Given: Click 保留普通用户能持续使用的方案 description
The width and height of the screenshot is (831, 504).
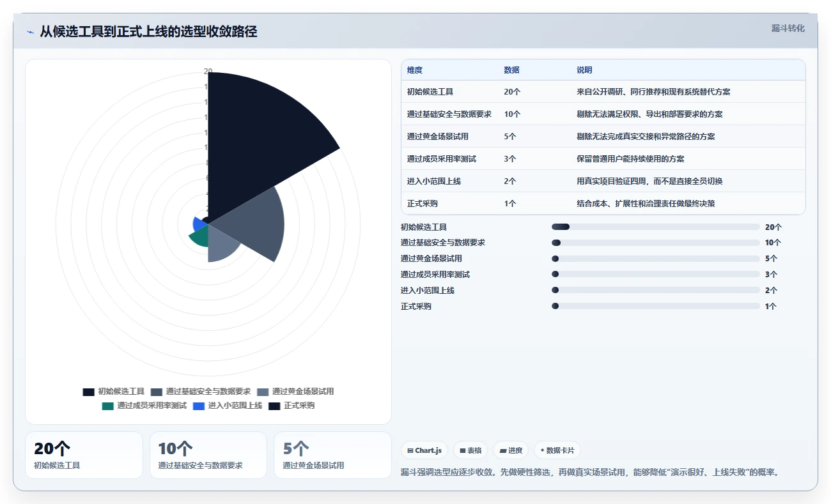Looking at the screenshot, I should [630, 159].
